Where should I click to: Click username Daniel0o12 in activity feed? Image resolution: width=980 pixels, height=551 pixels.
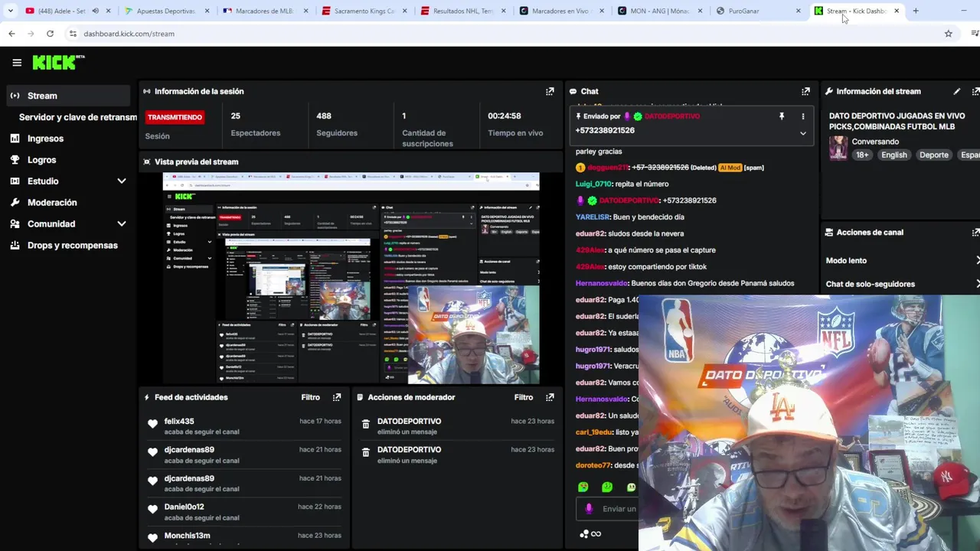[184, 507]
